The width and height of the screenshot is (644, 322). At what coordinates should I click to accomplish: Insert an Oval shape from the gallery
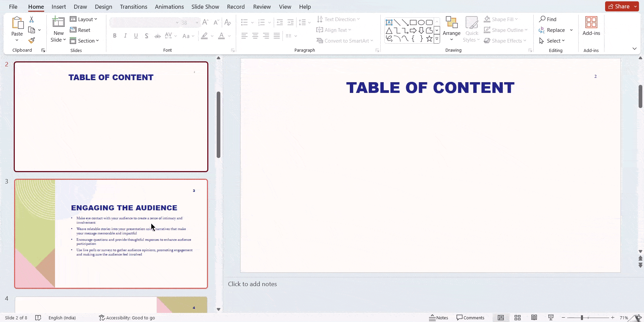pos(422,22)
